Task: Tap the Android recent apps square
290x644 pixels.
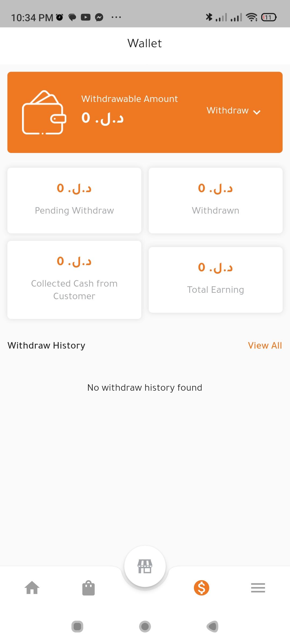Action: pos(77,627)
